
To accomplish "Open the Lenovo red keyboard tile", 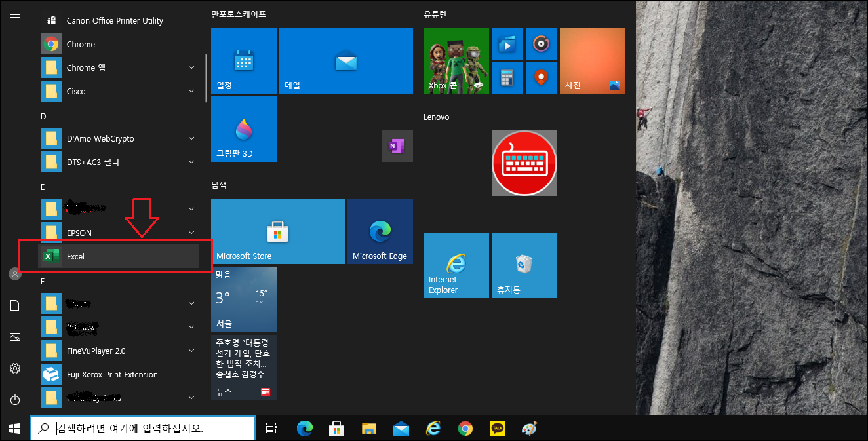I will click(524, 163).
